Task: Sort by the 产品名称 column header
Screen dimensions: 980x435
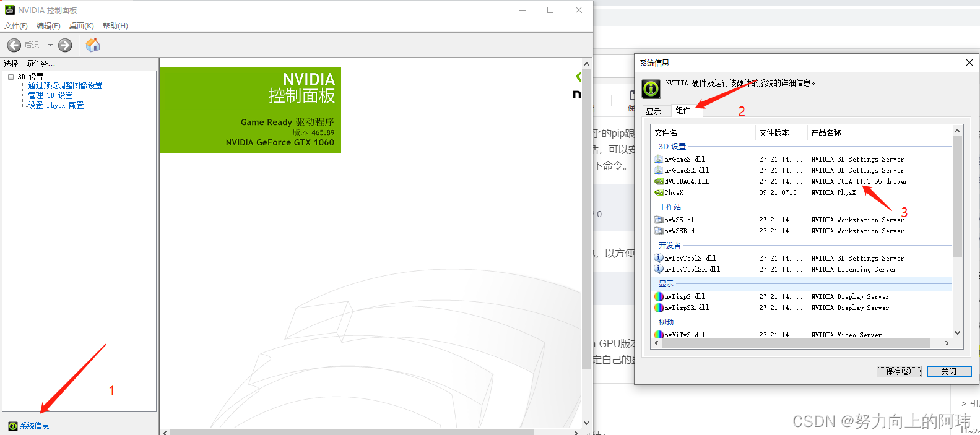Action: pos(879,132)
